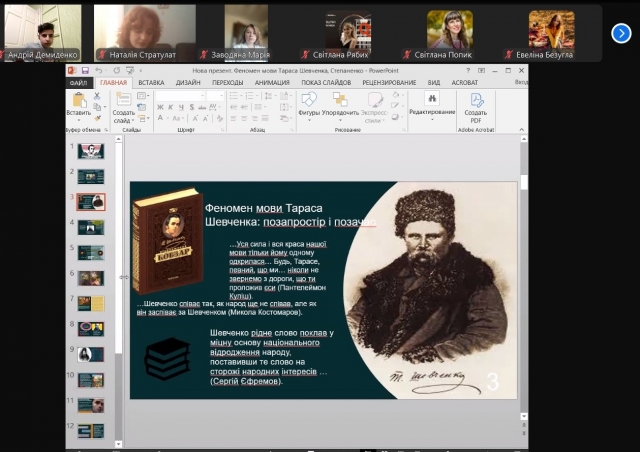
Task: Select slide 9 thumbnail
Action: coord(91,354)
